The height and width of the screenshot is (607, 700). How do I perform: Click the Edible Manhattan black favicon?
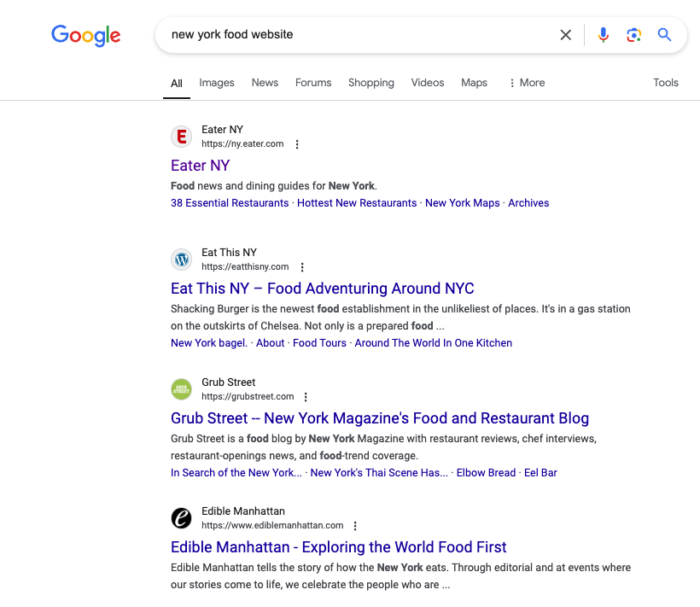point(181,518)
